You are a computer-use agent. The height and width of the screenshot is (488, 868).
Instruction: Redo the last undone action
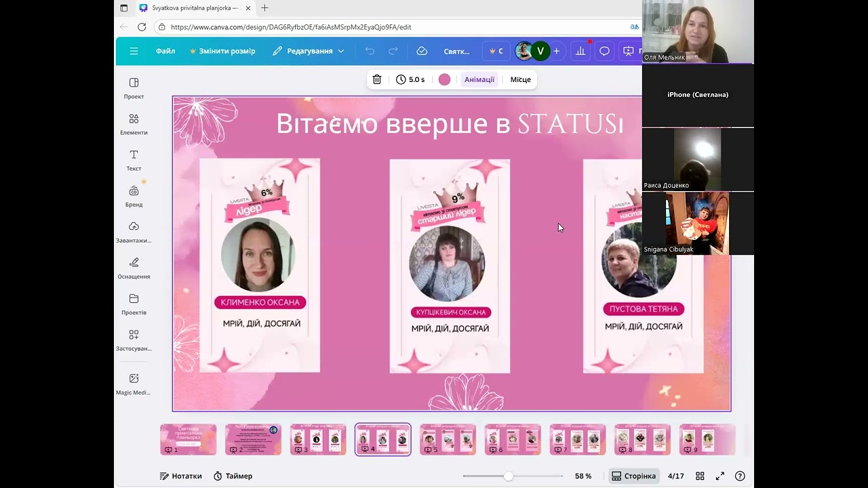pos(393,51)
